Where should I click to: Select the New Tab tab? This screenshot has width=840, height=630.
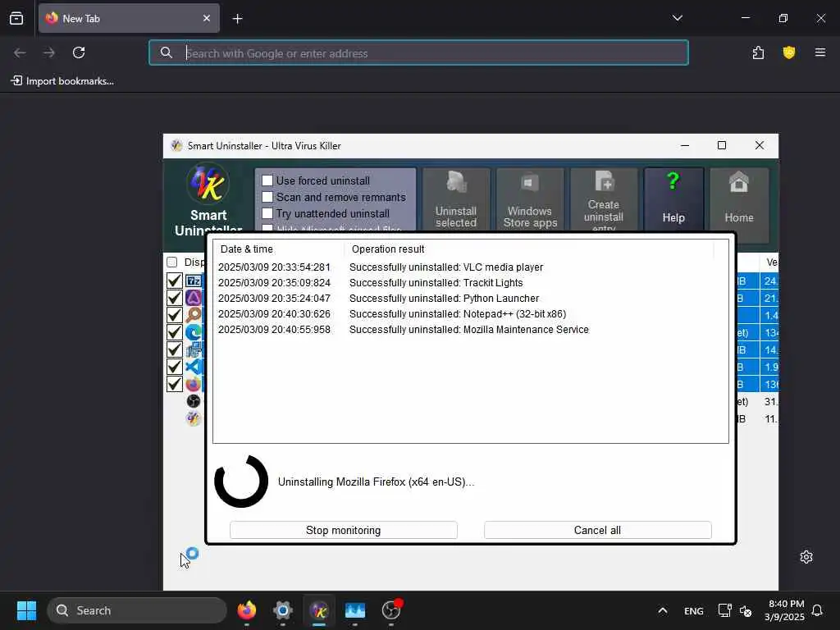129,18
